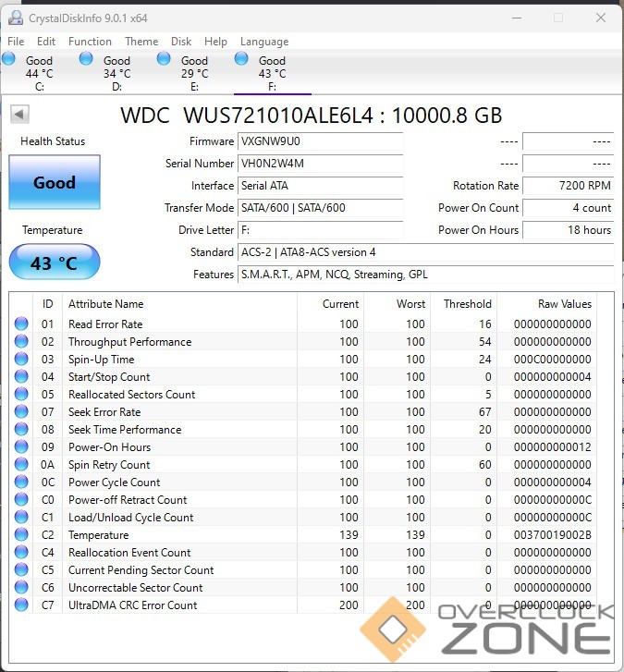This screenshot has height=672, width=624.
Task: Open the File menu
Action: point(16,42)
